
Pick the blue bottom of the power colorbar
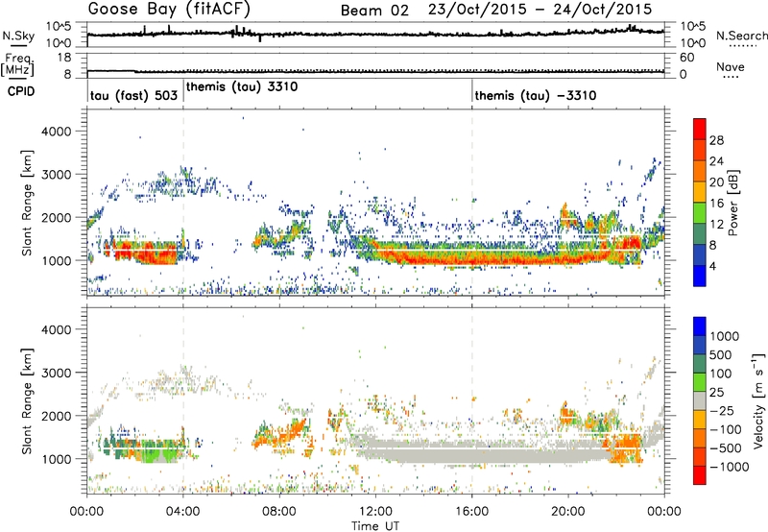tap(700, 277)
